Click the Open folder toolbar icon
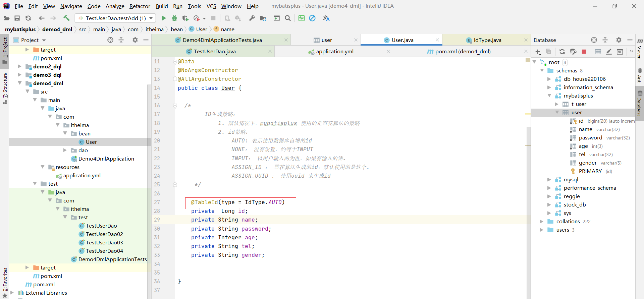The image size is (644, 299). point(6,18)
